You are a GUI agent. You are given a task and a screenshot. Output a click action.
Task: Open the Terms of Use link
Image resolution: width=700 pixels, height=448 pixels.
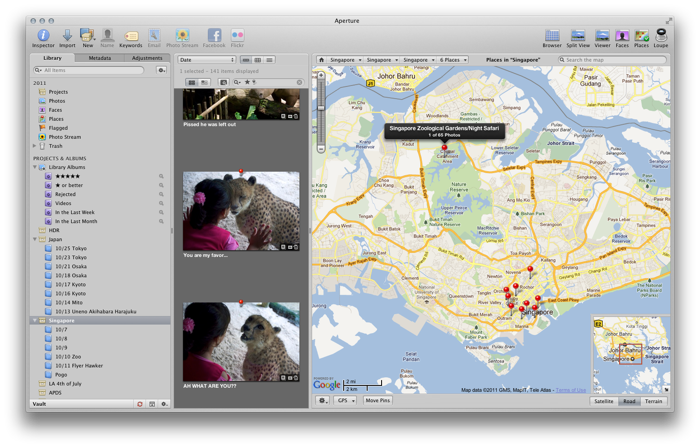[571, 390]
